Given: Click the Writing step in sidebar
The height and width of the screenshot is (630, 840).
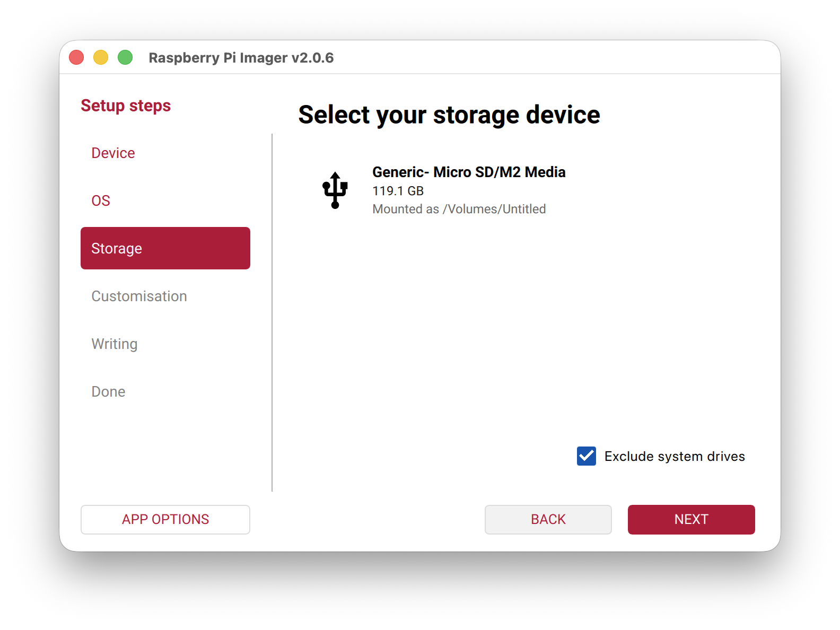Looking at the screenshot, I should [x=115, y=344].
